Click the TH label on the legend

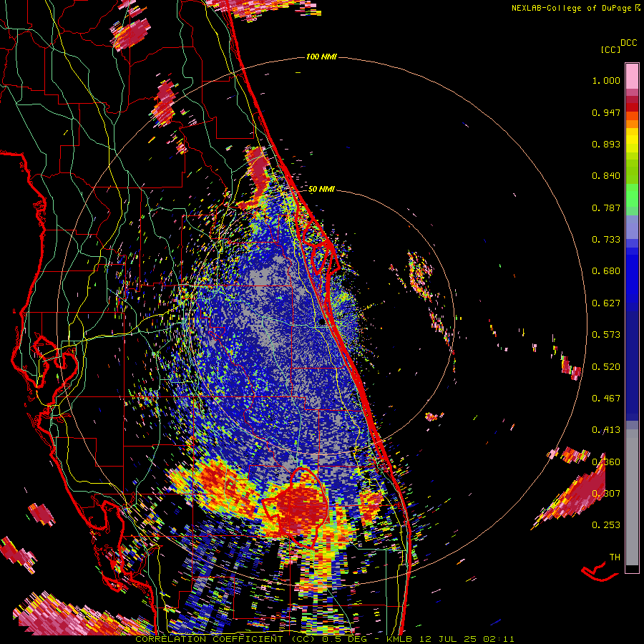pyautogui.click(x=615, y=557)
